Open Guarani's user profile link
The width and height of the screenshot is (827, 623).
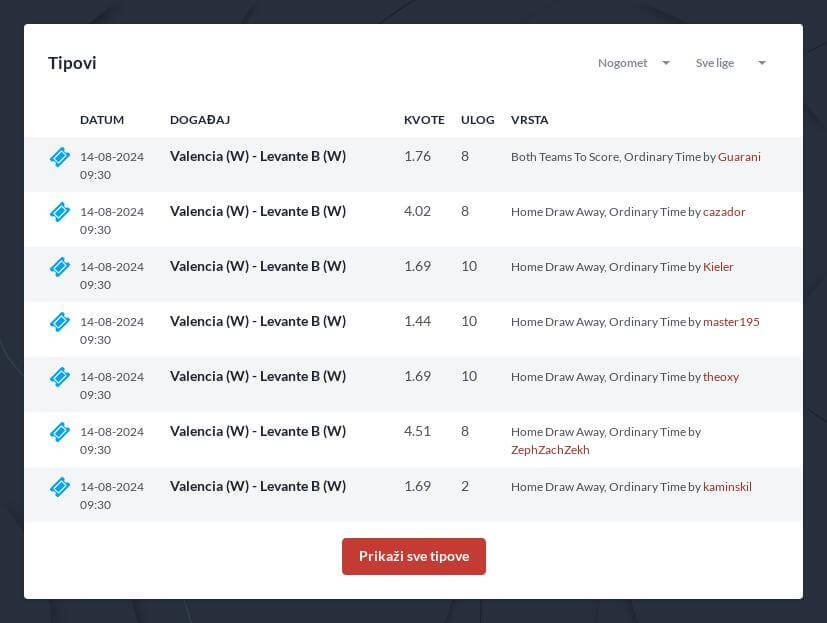tap(739, 157)
